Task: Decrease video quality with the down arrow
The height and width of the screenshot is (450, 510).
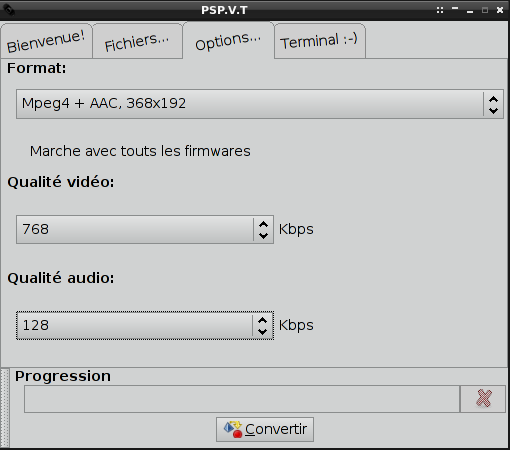Action: coord(263,235)
